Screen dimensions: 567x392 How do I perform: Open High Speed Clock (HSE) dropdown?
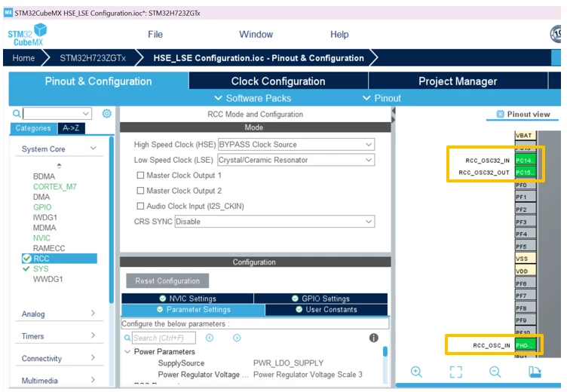(x=296, y=144)
